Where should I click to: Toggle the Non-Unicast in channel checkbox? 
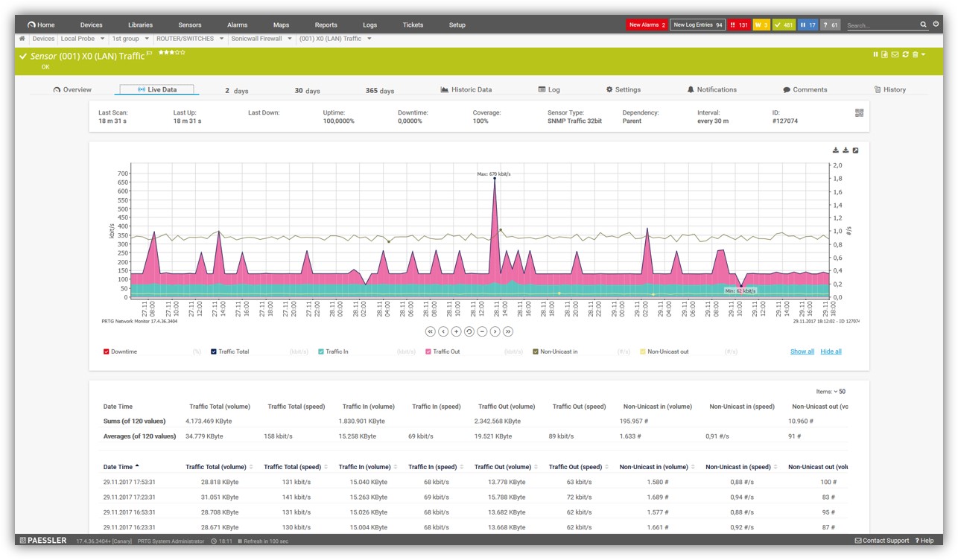point(536,351)
